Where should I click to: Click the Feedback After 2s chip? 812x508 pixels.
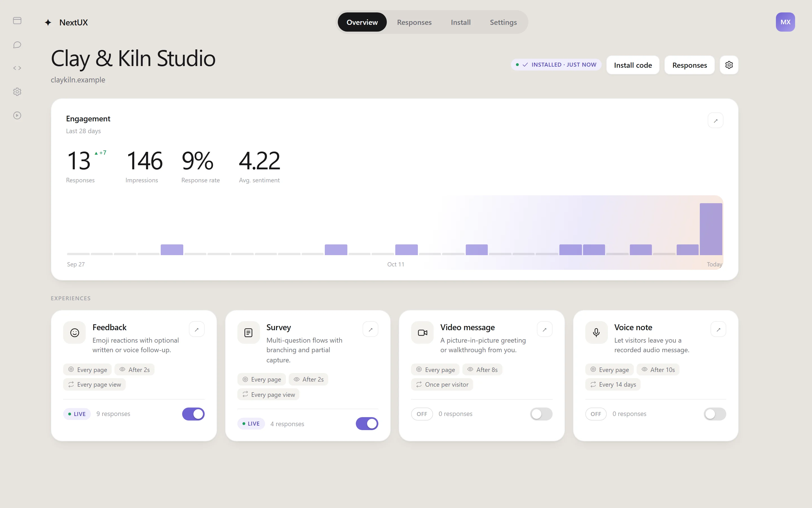pos(134,370)
